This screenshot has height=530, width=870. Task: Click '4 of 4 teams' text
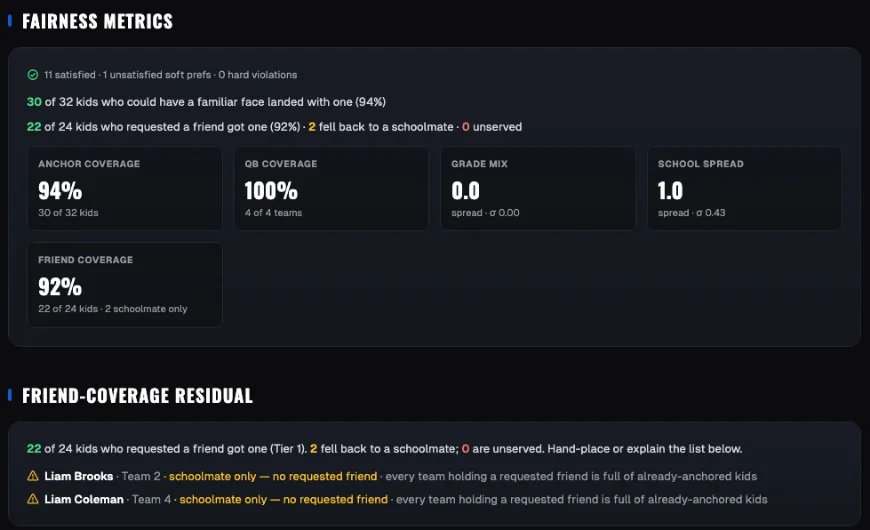coord(273,213)
